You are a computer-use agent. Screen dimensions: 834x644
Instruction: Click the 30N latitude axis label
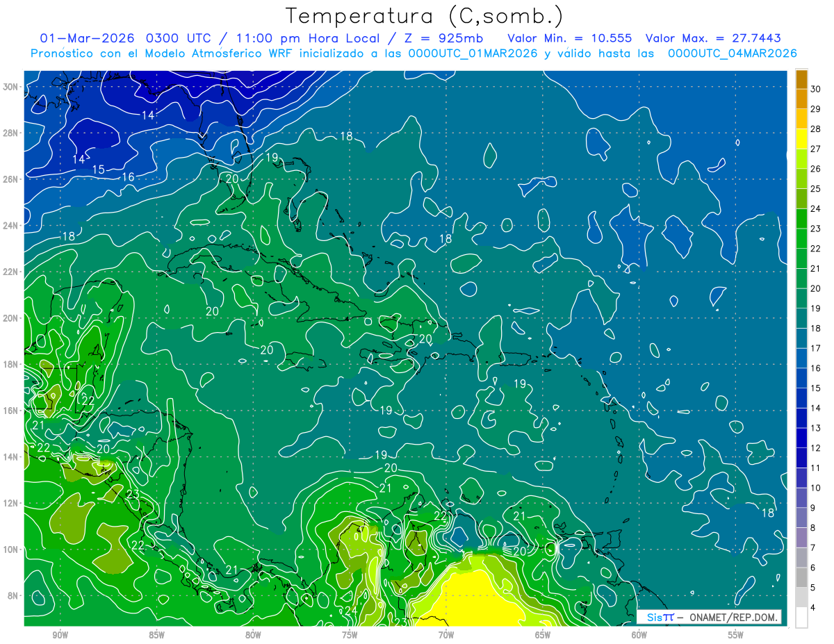(x=12, y=87)
